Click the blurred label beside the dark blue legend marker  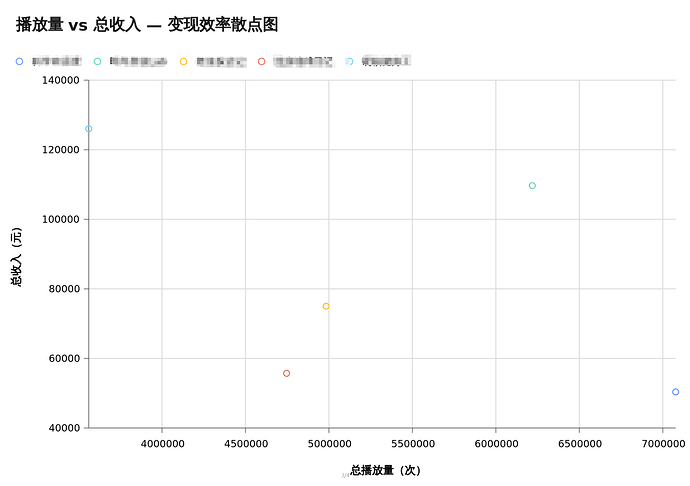point(56,61)
